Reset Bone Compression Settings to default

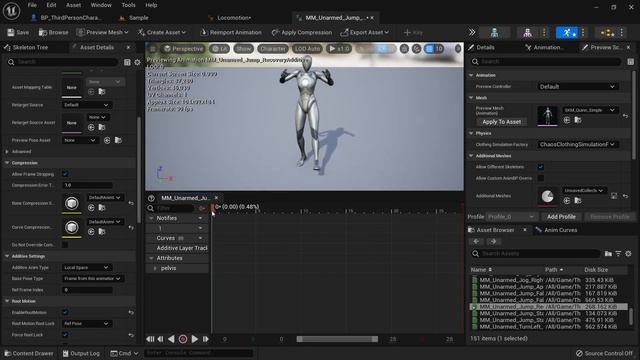(131, 203)
